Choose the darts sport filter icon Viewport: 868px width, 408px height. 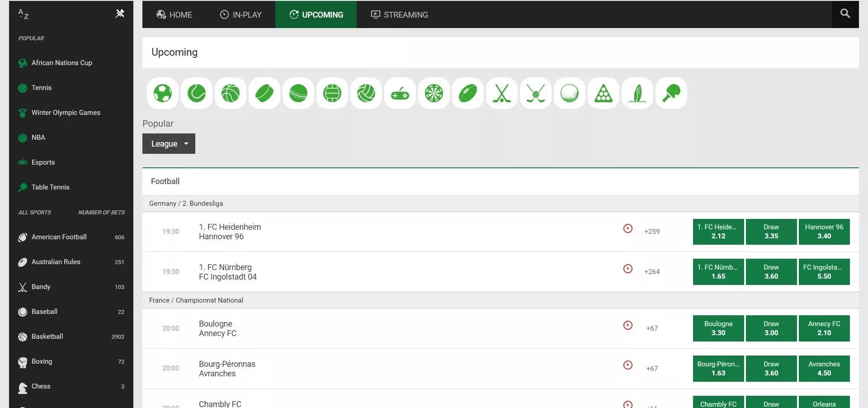click(x=434, y=94)
